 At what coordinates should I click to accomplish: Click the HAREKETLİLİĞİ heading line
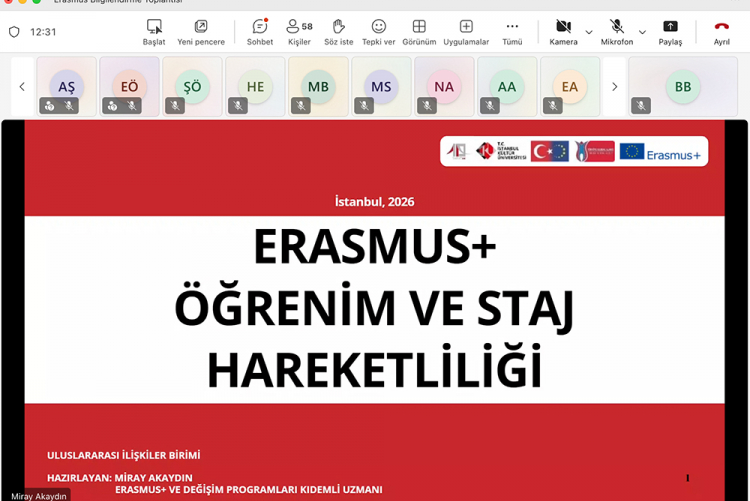(375, 367)
